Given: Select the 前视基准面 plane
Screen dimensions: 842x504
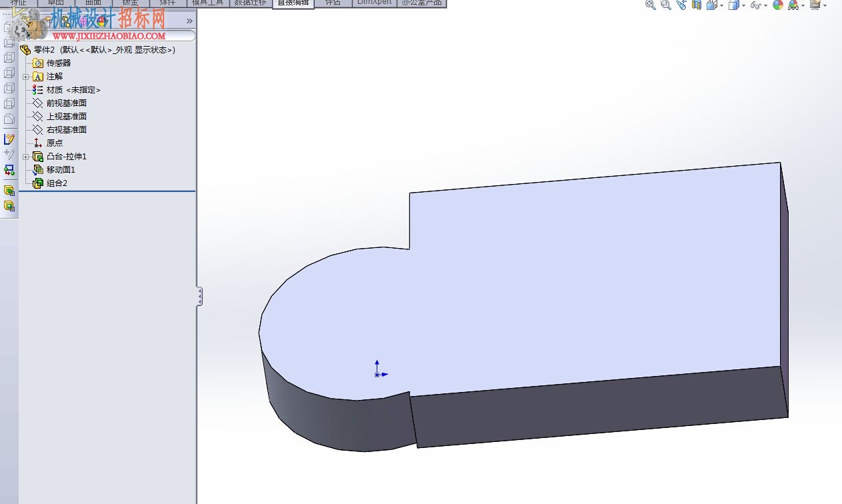Looking at the screenshot, I should pos(67,103).
